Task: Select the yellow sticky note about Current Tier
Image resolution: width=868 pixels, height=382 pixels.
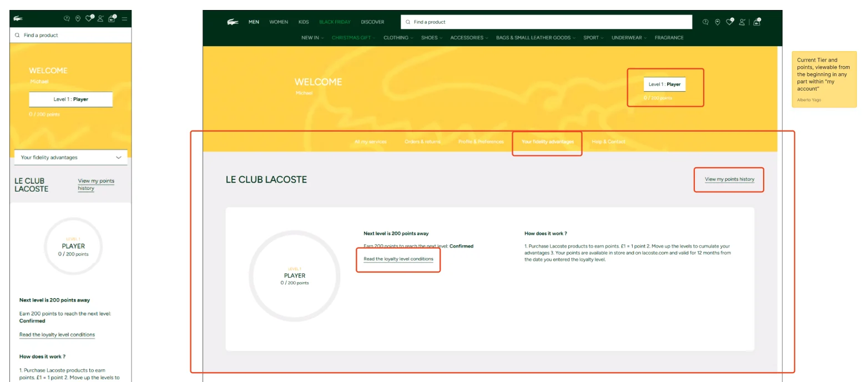Action: point(824,79)
